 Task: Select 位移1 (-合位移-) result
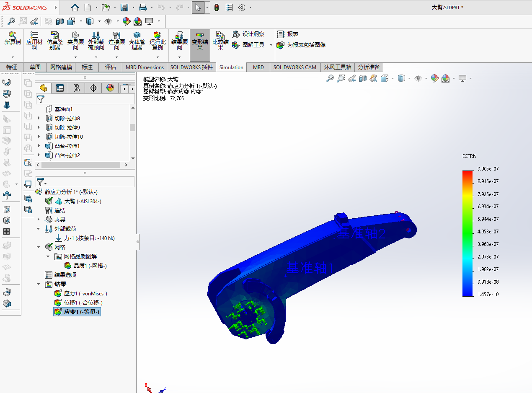click(x=79, y=303)
